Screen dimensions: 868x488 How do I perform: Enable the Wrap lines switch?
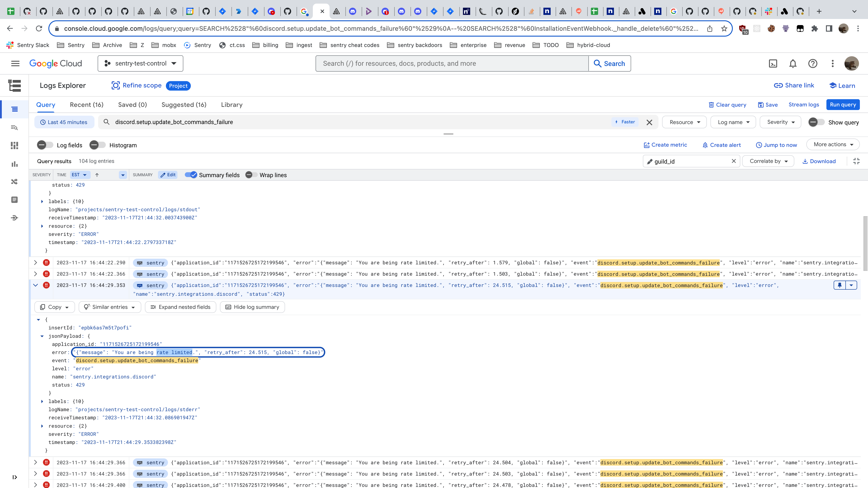[251, 175]
